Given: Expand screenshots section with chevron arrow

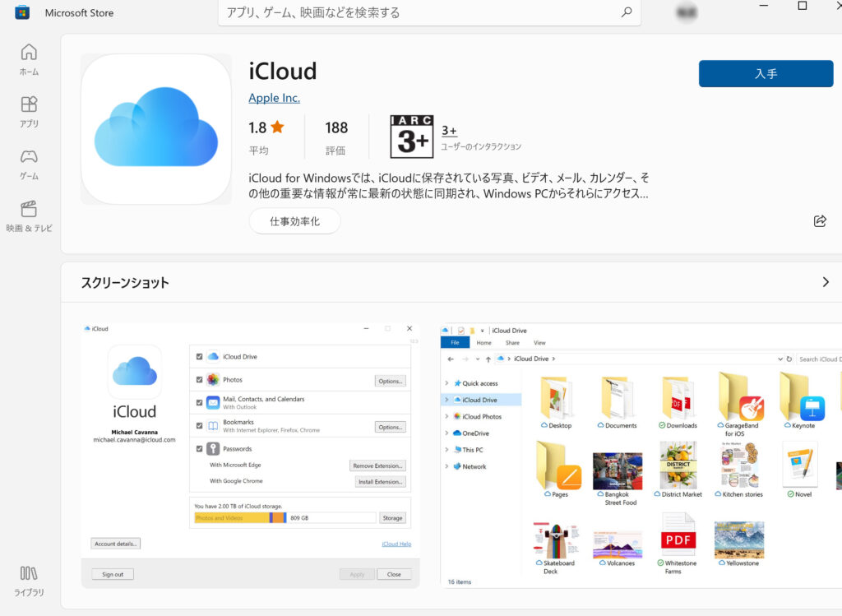Looking at the screenshot, I should click(826, 282).
